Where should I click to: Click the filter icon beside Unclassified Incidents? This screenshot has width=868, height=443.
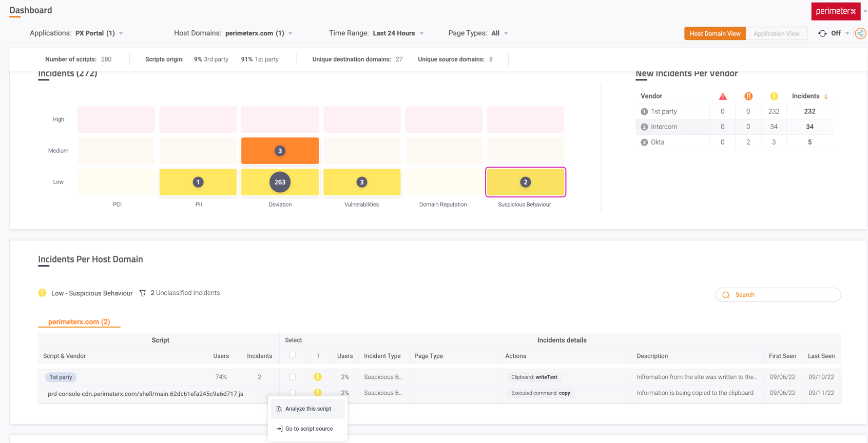pyautogui.click(x=143, y=293)
